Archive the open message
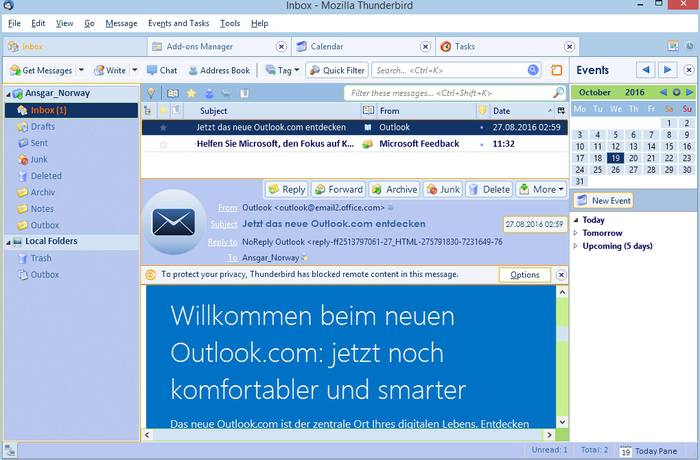The image size is (700, 460). (x=395, y=189)
